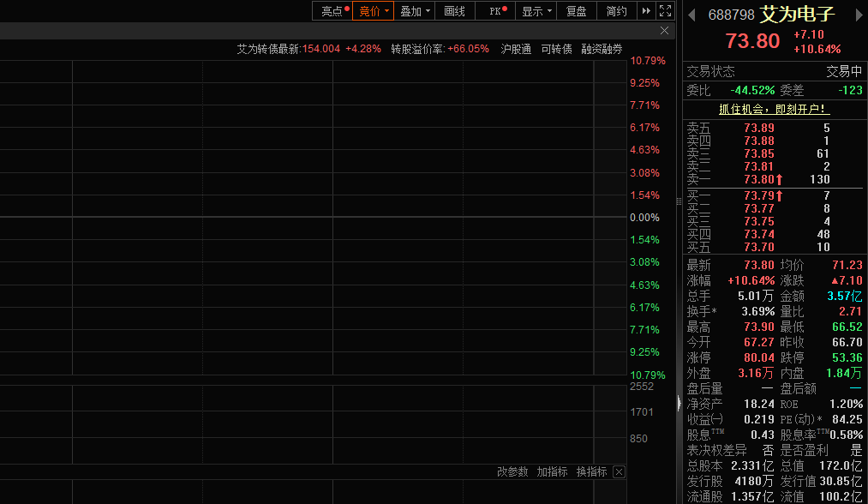868x504 pixels.
Task: Open the 叠加 overlay dropdown
Action: coord(415,11)
